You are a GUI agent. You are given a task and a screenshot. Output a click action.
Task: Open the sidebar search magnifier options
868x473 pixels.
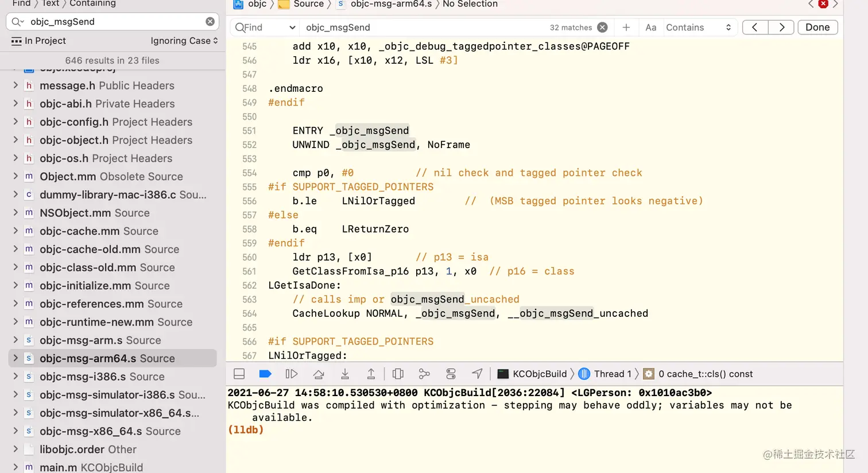(x=17, y=22)
